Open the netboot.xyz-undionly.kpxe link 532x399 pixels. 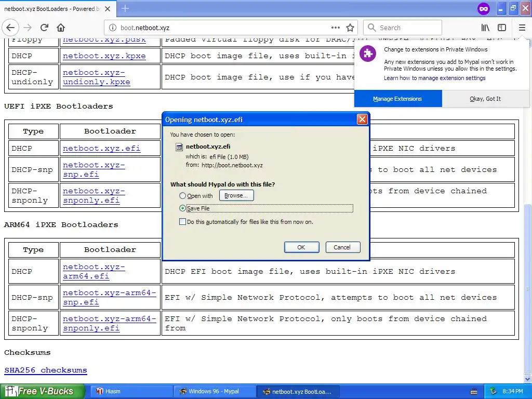tap(97, 77)
